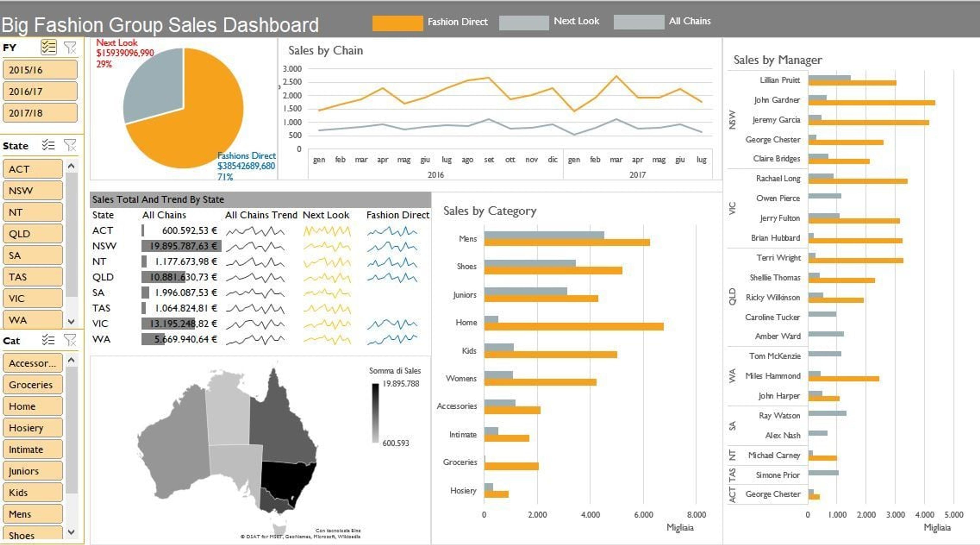This screenshot has width=980, height=545.
Task: Click the Home category orange bar
Action: [574, 327]
